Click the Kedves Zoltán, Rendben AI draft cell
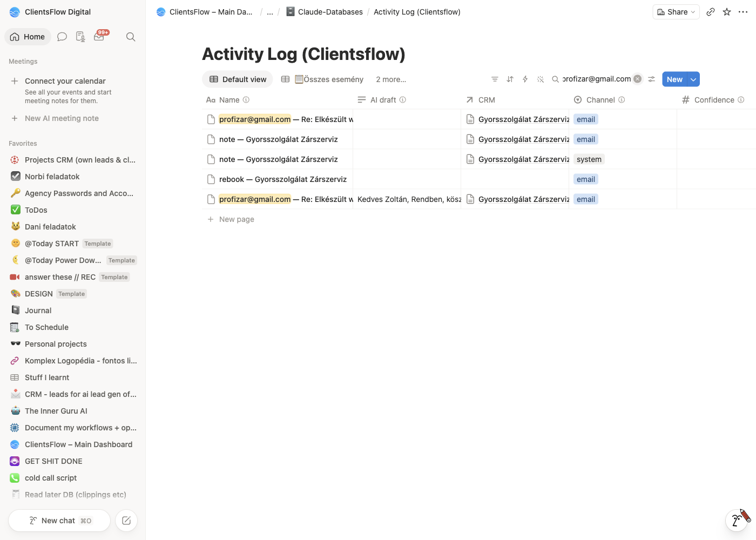 (x=407, y=199)
